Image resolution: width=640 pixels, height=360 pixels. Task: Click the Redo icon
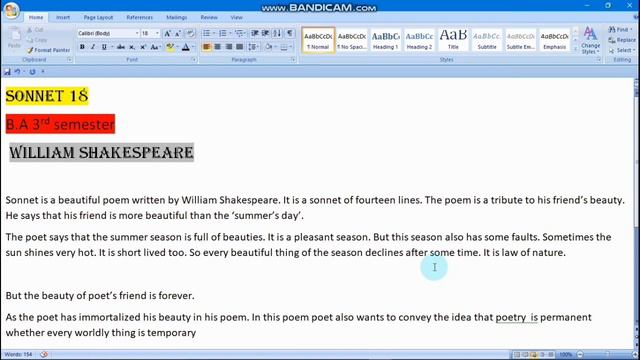pyautogui.click(x=32, y=72)
